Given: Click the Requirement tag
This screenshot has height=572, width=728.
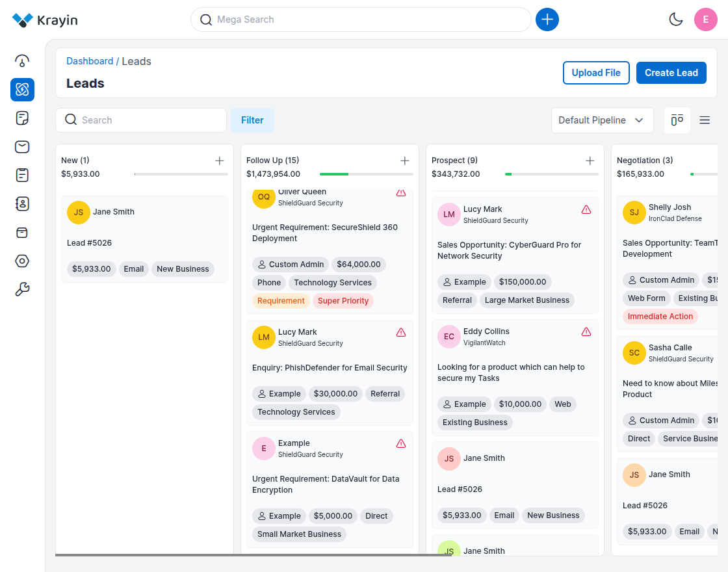Looking at the screenshot, I should [x=281, y=301].
